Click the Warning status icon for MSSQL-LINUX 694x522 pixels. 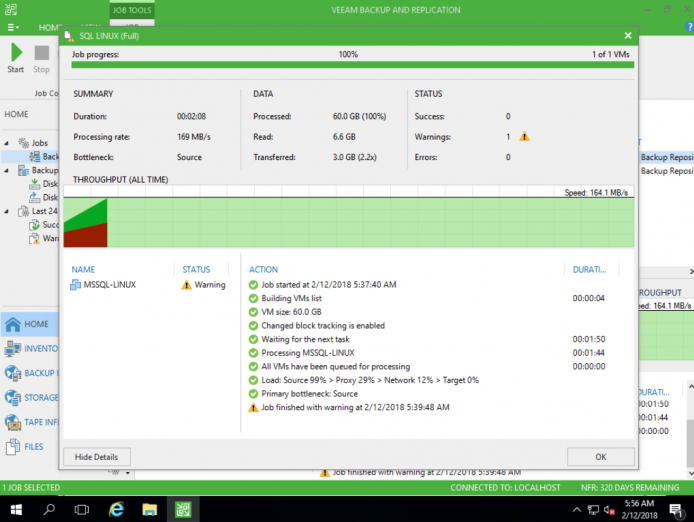click(186, 285)
